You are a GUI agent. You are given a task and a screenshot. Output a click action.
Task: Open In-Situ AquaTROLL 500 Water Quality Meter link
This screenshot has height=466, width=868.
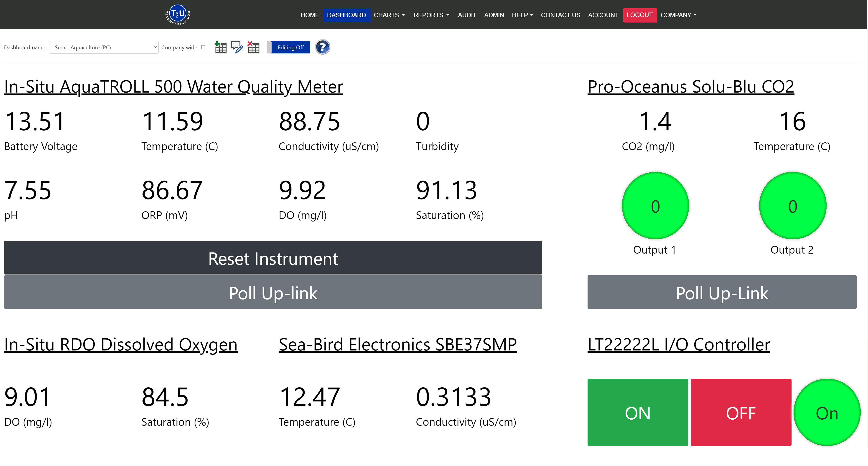[x=173, y=87]
